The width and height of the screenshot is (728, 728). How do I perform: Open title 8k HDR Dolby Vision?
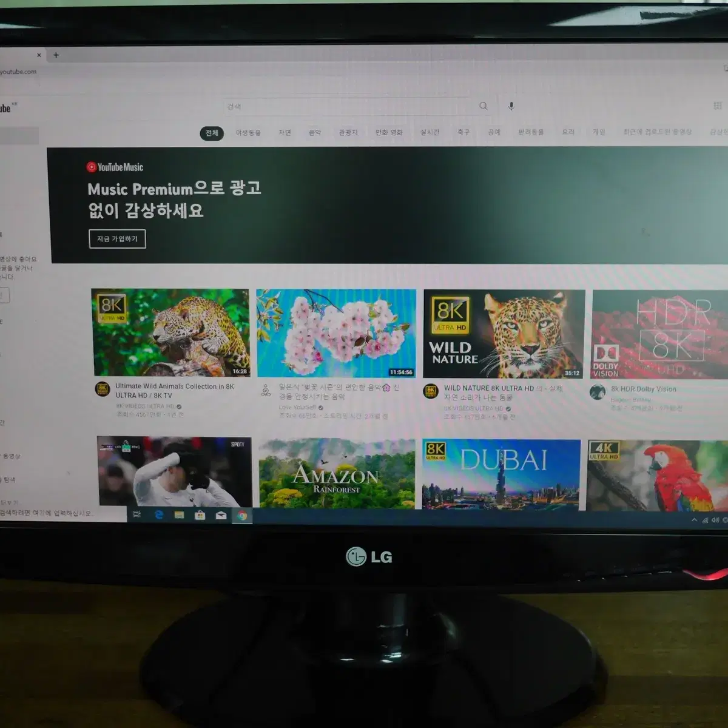tap(644, 389)
